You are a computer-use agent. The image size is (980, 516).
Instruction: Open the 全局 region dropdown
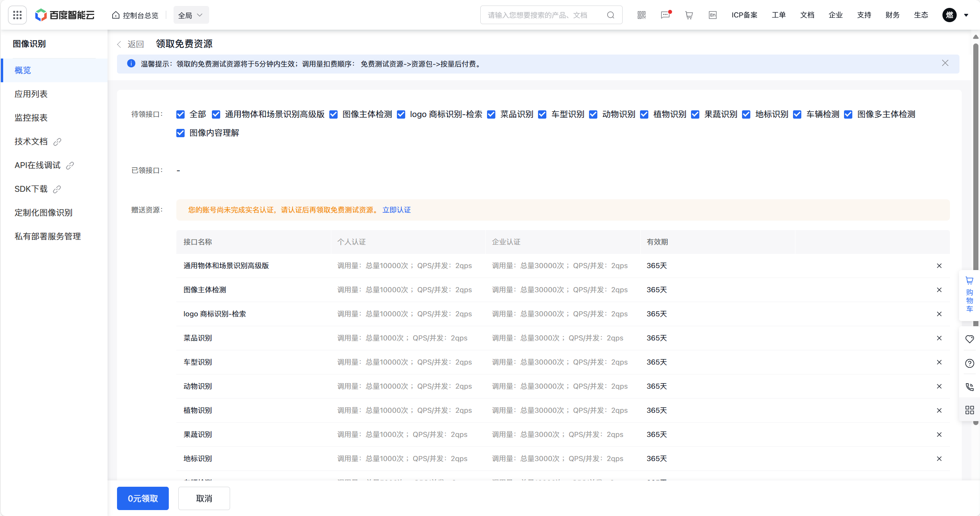point(191,15)
